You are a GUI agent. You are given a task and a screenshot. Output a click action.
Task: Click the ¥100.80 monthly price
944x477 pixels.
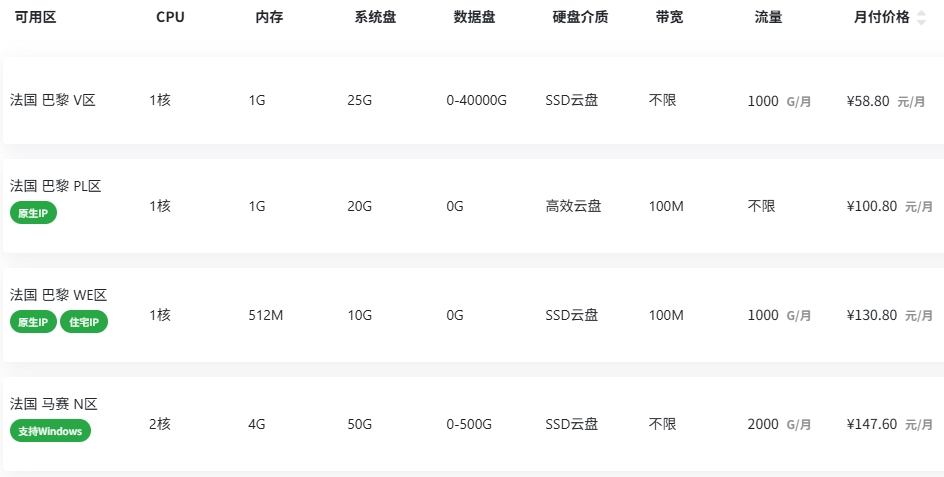(871, 207)
